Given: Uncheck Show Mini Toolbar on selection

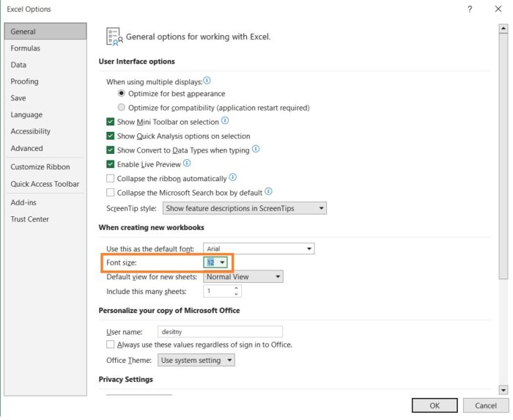Looking at the screenshot, I should pos(110,122).
